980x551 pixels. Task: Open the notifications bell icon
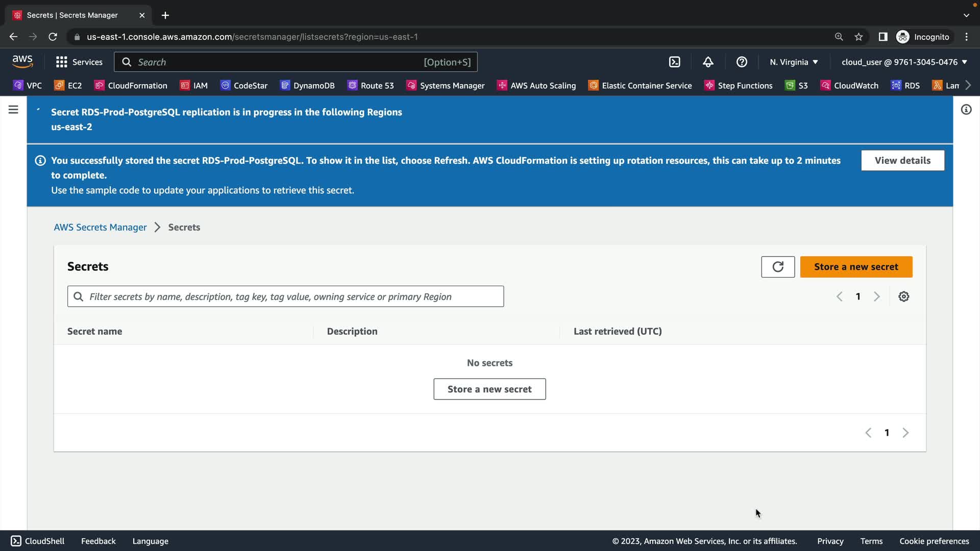[x=708, y=62]
